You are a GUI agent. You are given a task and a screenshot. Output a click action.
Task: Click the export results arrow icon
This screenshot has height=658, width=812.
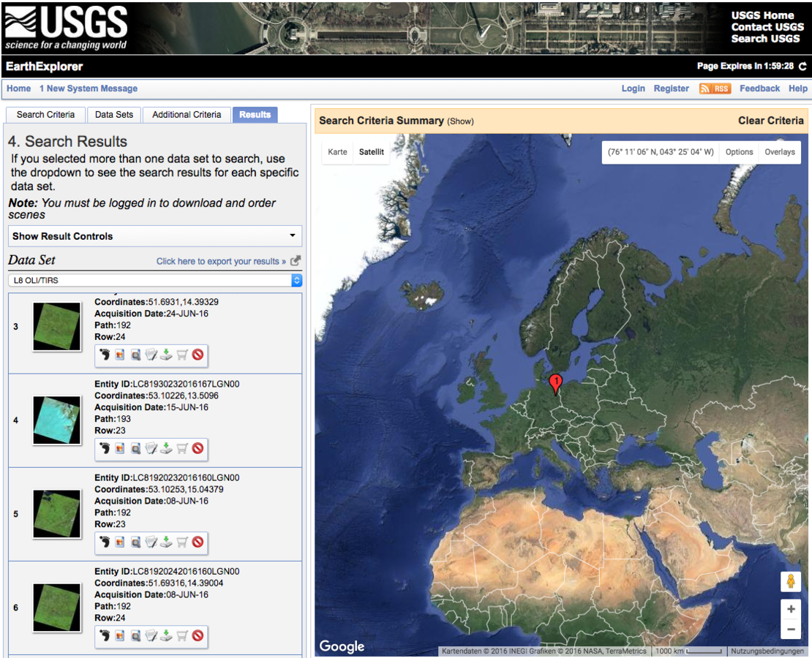click(x=296, y=260)
